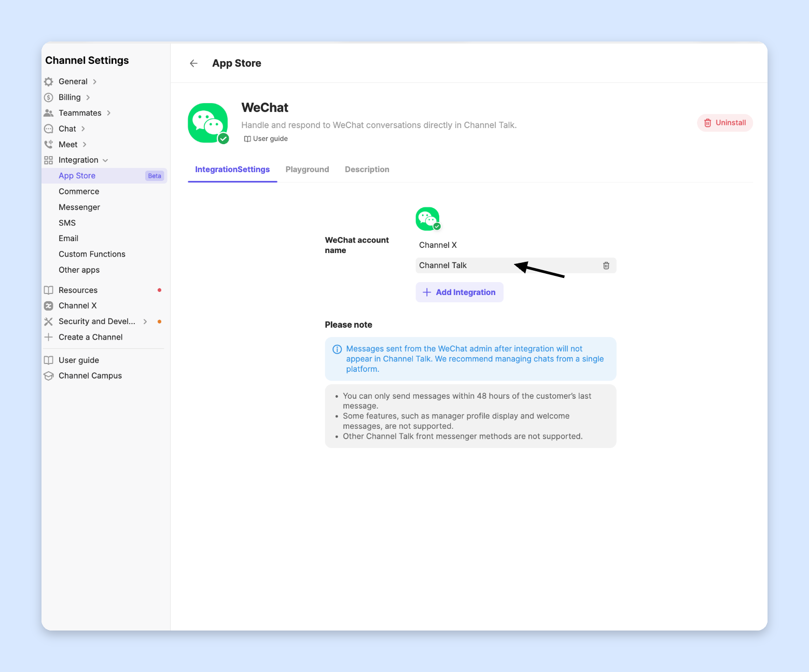Open Other apps in sidebar
809x672 pixels.
tap(79, 270)
